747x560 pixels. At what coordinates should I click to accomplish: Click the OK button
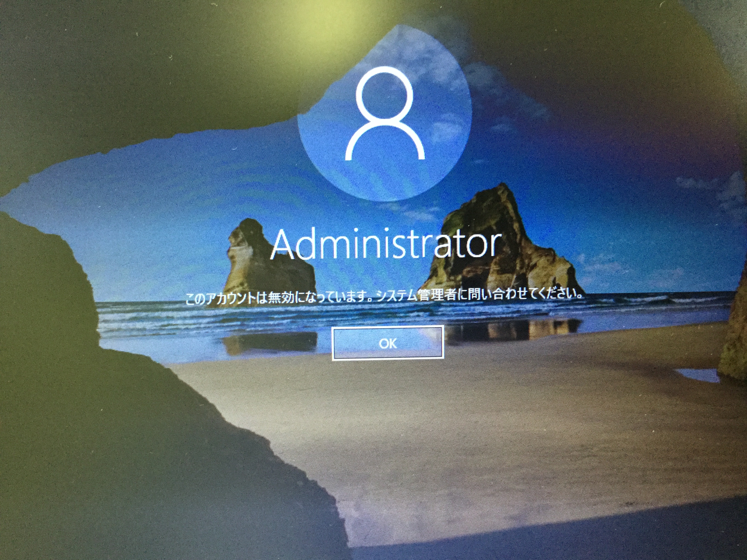[388, 343]
